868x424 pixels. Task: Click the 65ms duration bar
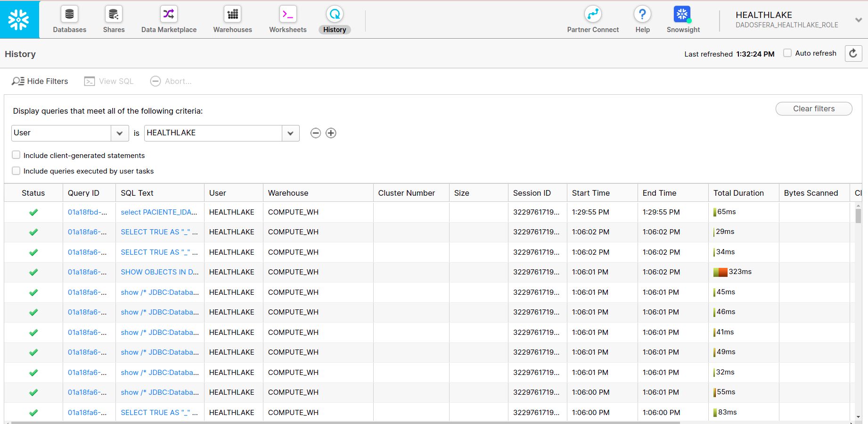tap(715, 212)
